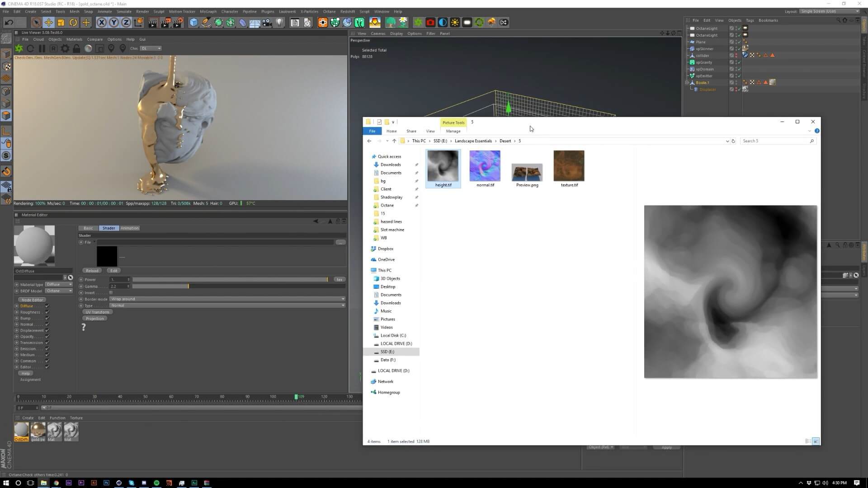Screen dimensions: 868x488
Task: Disable the Displacement channel checkbox
Action: tap(47, 330)
